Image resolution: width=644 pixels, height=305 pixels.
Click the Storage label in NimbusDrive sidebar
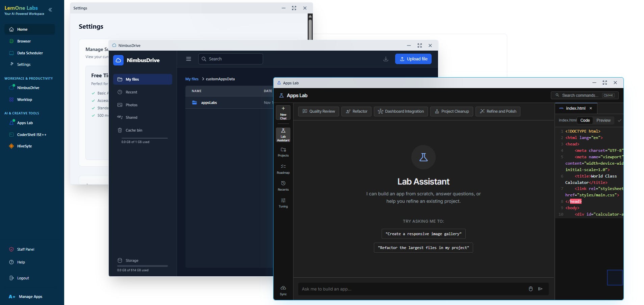(x=132, y=260)
